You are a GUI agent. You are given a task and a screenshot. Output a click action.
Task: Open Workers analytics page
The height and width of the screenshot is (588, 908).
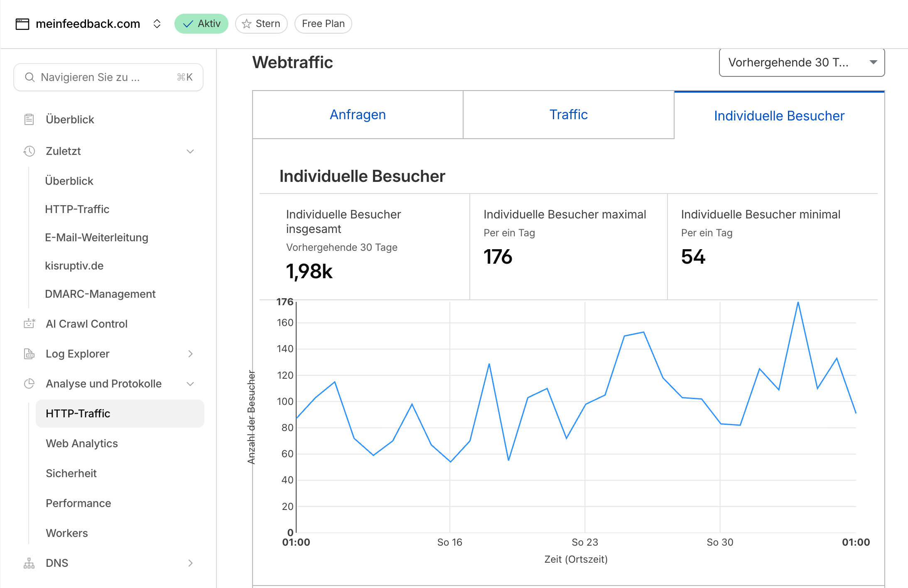coord(67,533)
